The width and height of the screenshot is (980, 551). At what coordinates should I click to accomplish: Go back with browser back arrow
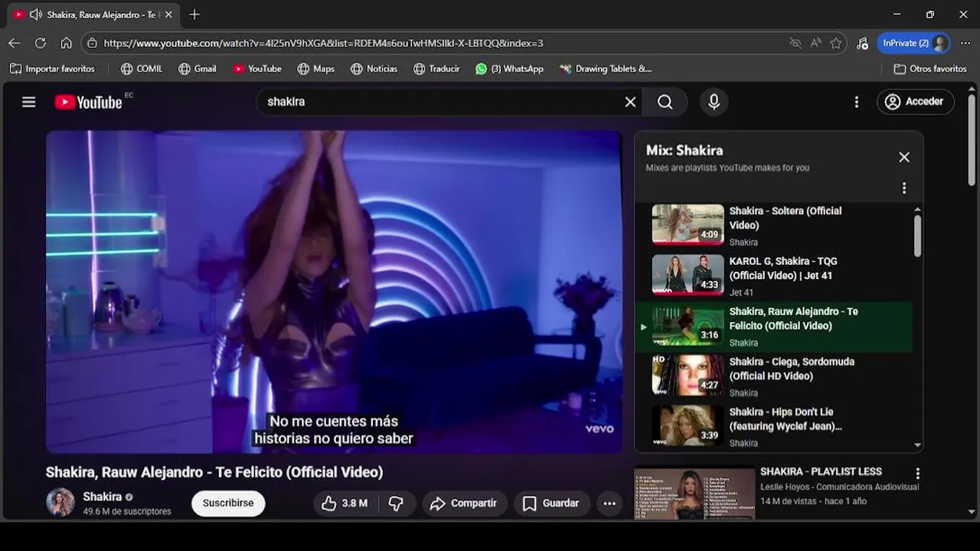(14, 43)
